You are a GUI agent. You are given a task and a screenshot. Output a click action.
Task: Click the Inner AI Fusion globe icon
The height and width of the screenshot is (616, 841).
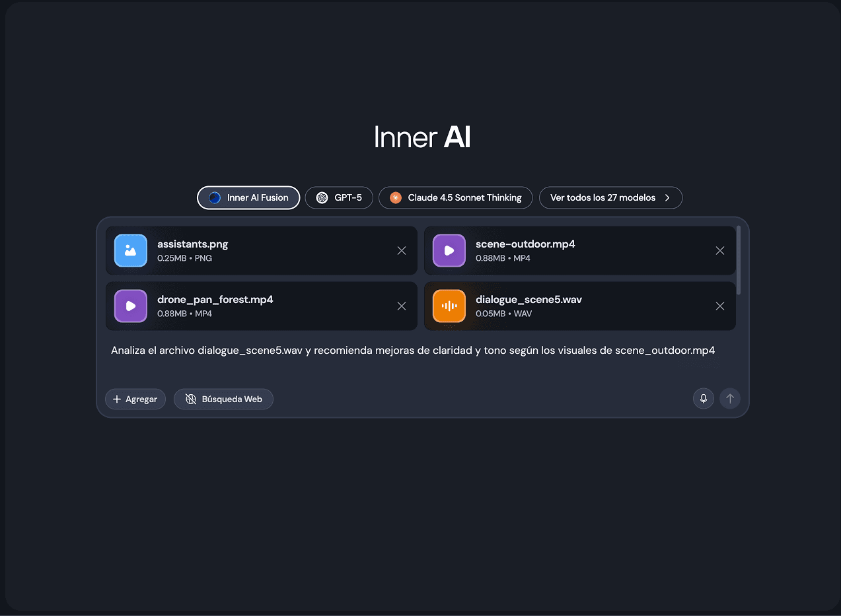(x=214, y=197)
